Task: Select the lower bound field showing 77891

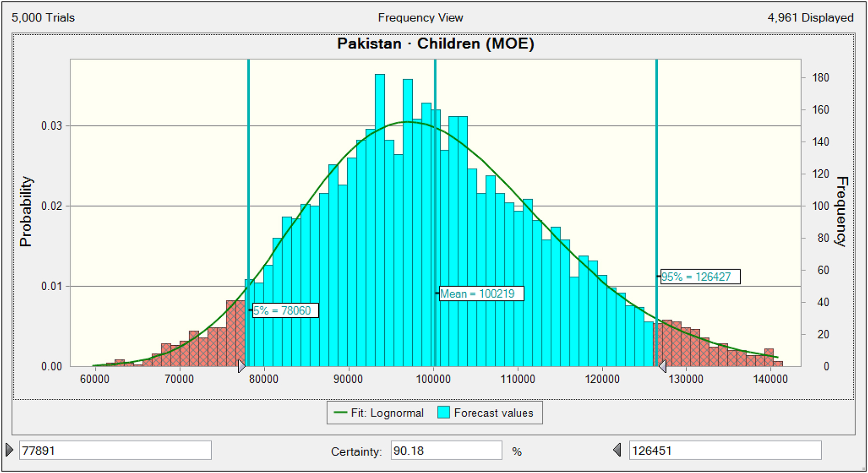Action: tap(115, 450)
